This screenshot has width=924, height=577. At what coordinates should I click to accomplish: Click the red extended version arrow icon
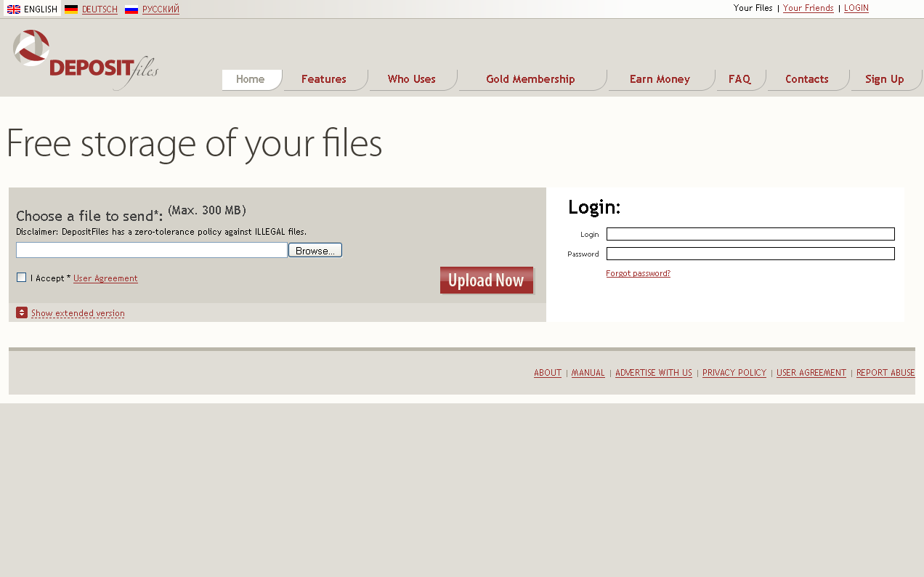point(22,312)
